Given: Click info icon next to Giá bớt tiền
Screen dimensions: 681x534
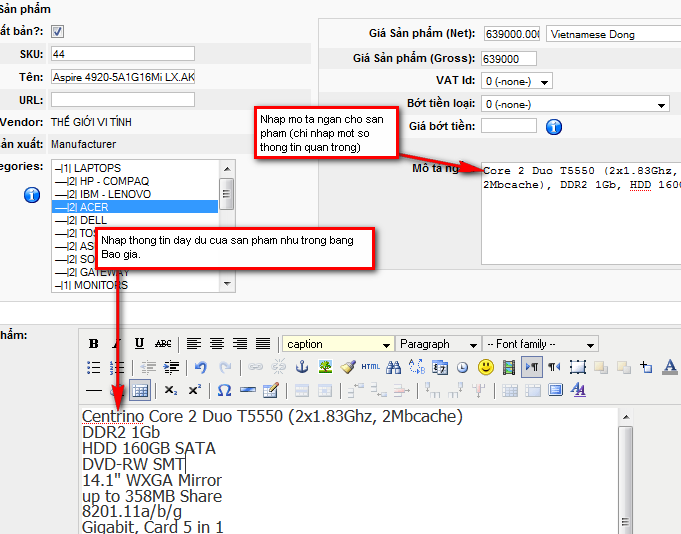Looking at the screenshot, I should point(554,127).
